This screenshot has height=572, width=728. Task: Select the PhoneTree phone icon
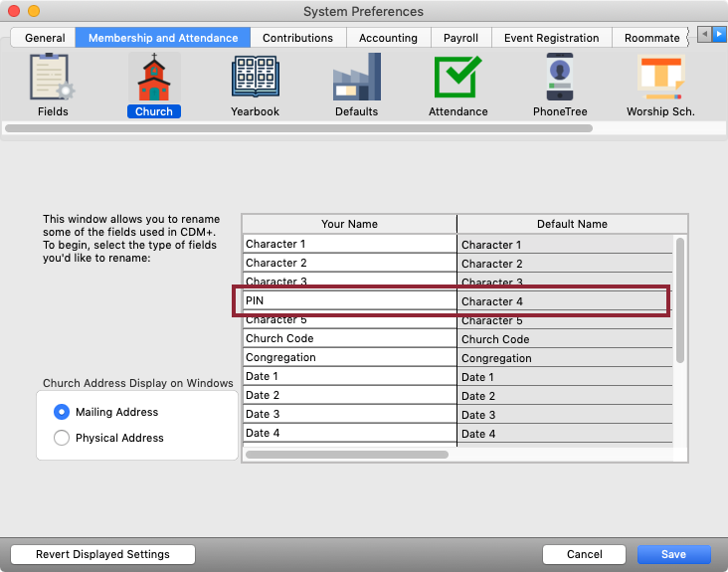[559, 79]
